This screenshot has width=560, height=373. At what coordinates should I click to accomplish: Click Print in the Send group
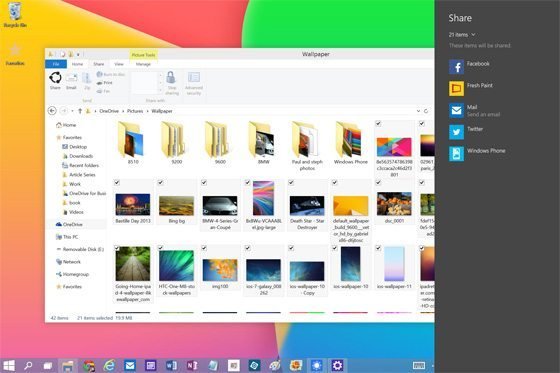click(x=105, y=83)
